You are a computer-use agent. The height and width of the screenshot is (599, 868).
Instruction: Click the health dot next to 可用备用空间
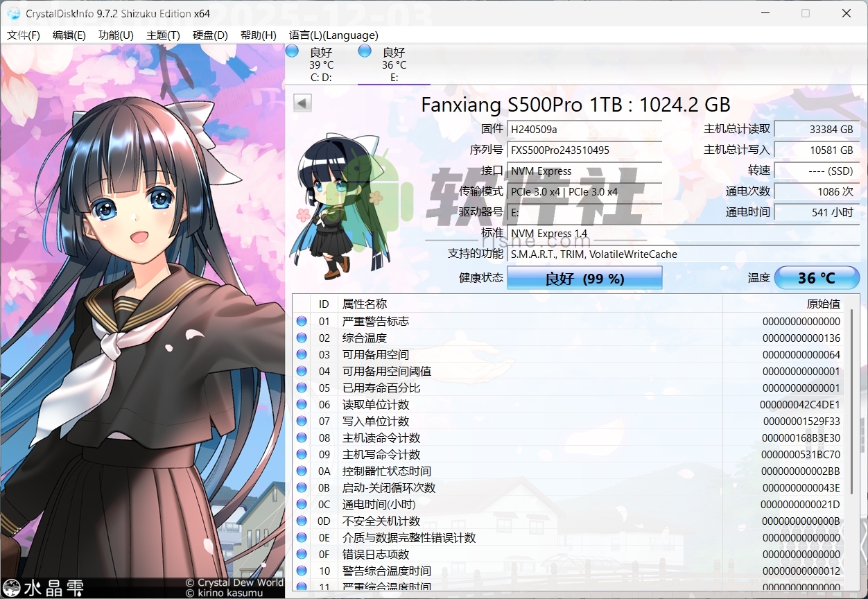click(x=300, y=354)
